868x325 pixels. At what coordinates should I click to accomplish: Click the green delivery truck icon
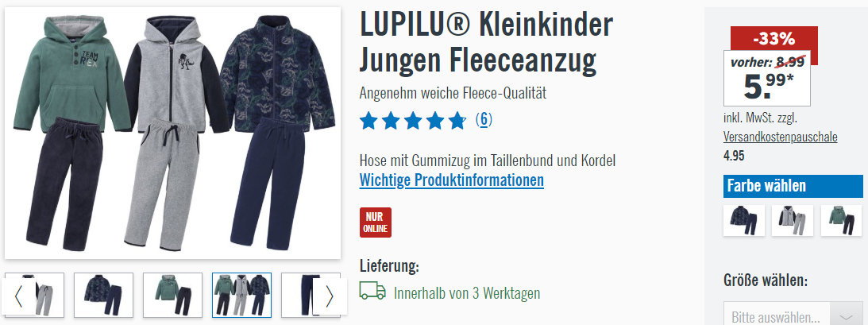pyautogui.click(x=372, y=291)
